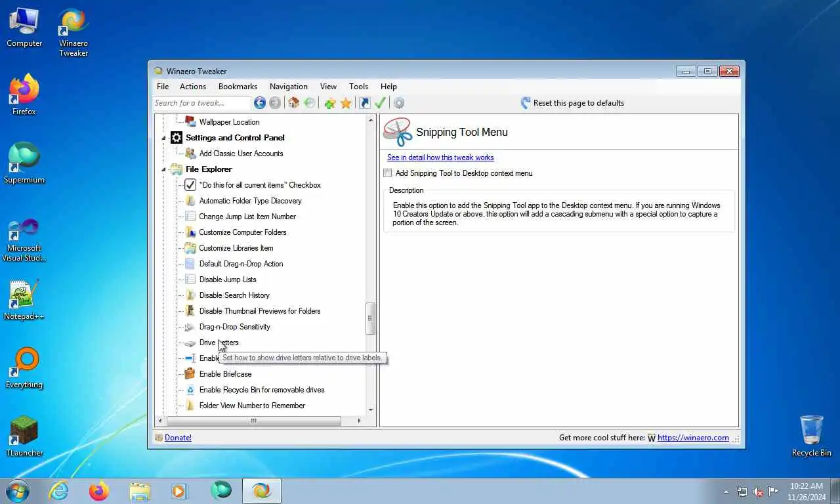Select the Change Jump List Item Number label

click(247, 217)
